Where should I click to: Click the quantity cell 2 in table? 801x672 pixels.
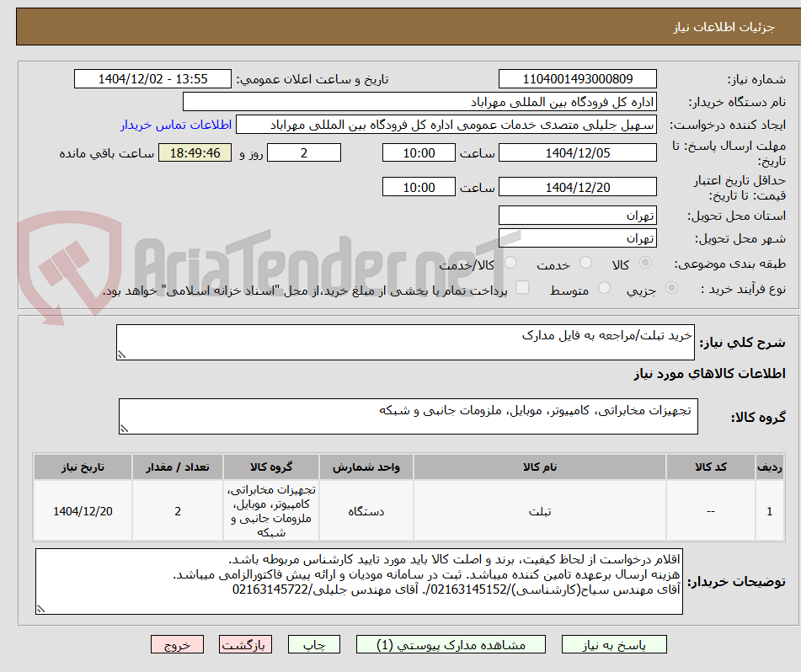[x=177, y=511]
